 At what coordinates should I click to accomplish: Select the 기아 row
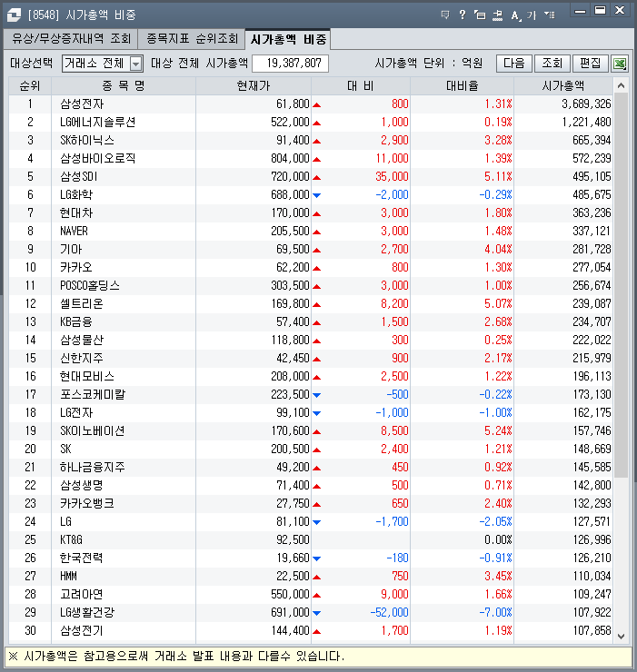coord(311,250)
